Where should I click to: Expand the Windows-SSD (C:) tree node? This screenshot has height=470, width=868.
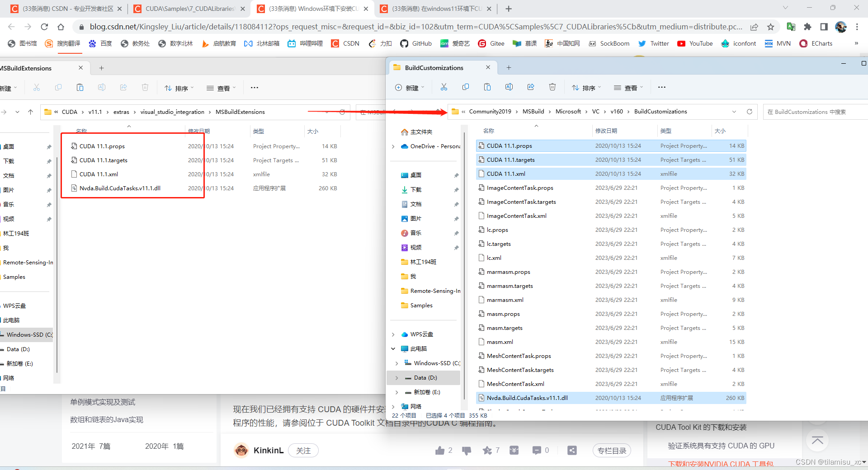click(396, 363)
